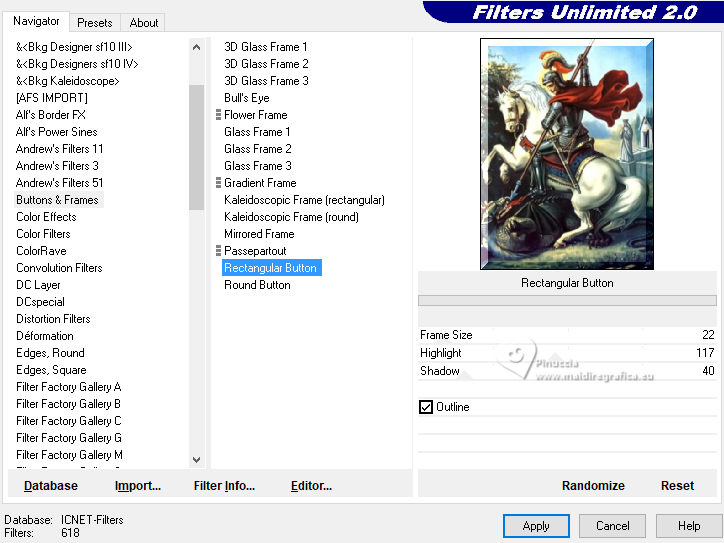Click Randomize settings
This screenshot has height=543, width=724.
pos(593,486)
